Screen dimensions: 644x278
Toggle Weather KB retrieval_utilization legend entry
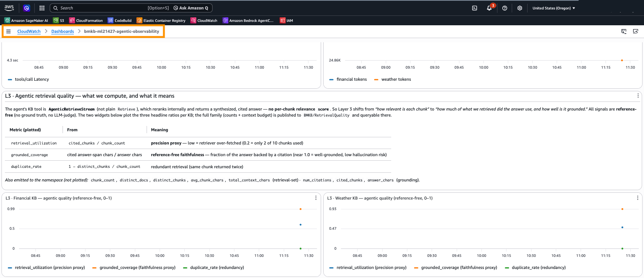point(368,267)
